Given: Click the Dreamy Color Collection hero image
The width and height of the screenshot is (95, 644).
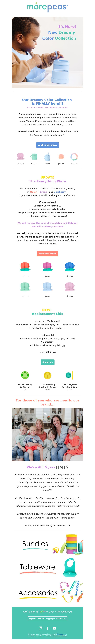Looking at the screenshot, I should [47, 52].
